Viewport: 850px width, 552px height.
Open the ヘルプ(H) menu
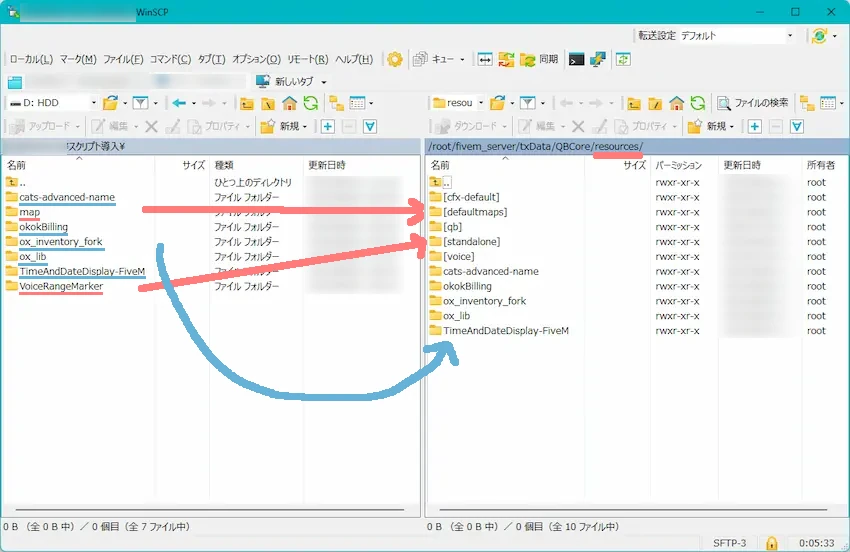click(x=354, y=59)
